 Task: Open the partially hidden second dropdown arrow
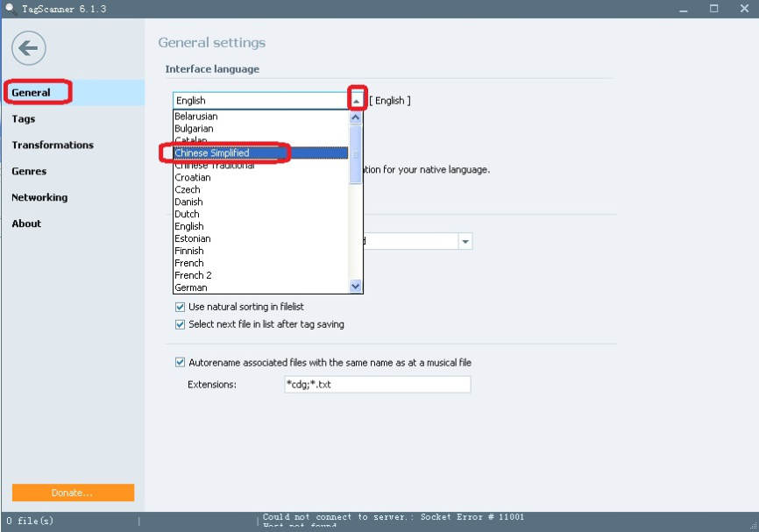point(465,241)
